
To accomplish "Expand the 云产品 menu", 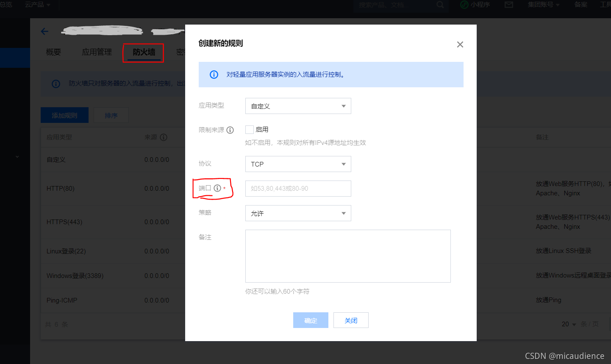I will [37, 5].
